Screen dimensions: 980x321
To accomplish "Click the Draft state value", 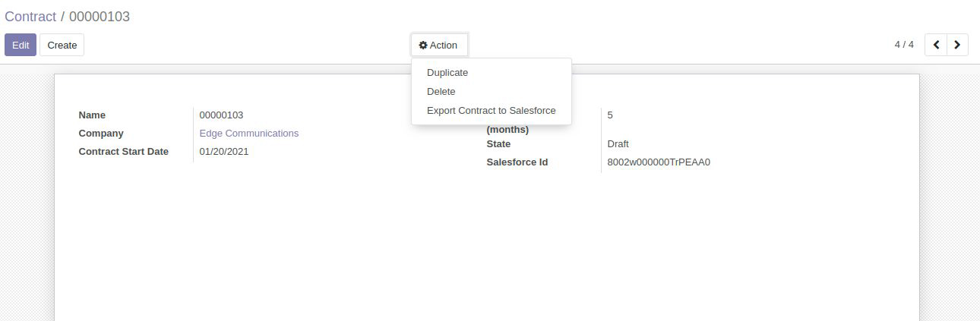I will click(x=618, y=144).
